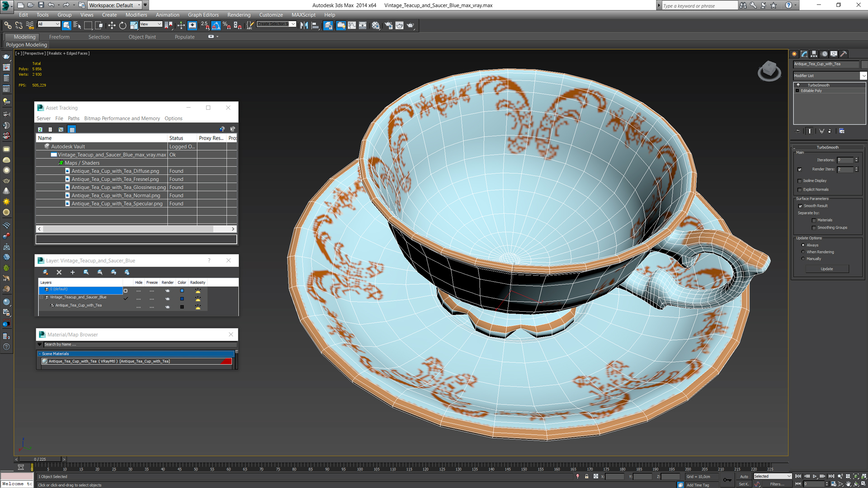Image resolution: width=868 pixels, height=488 pixels.
Task: Select the Manually update radio button
Action: click(803, 259)
